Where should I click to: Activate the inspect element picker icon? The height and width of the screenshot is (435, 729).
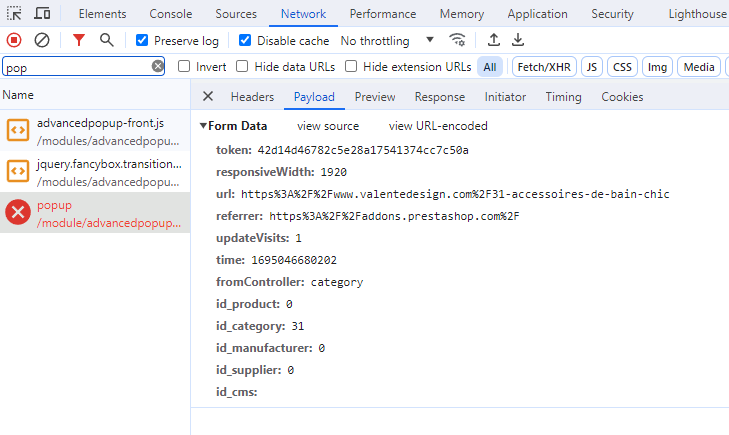(14, 13)
